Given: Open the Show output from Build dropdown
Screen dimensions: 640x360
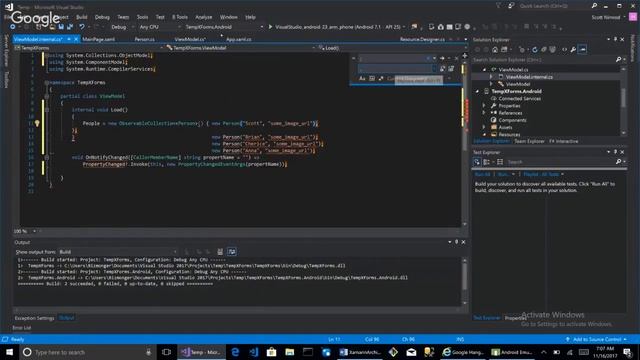Looking at the screenshot, I should pos(118,252).
